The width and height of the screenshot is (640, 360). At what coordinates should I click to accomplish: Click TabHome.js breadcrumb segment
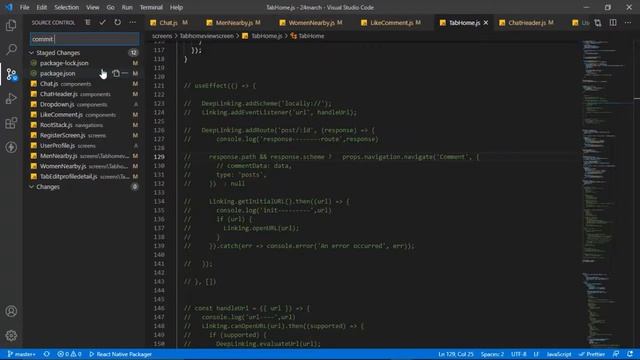pyautogui.click(x=262, y=36)
